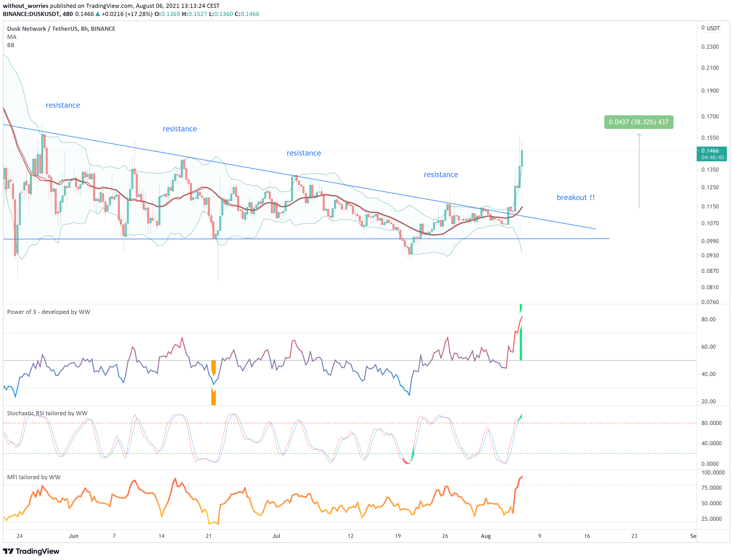Click the 'Aug' date axis label
Image resolution: width=733 pixels, height=560 pixels.
coord(486,536)
